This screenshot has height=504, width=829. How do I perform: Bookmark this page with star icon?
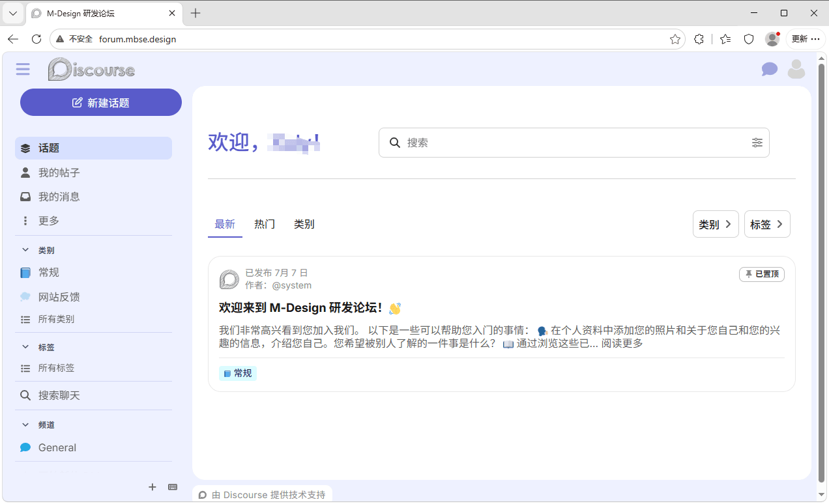tap(675, 39)
